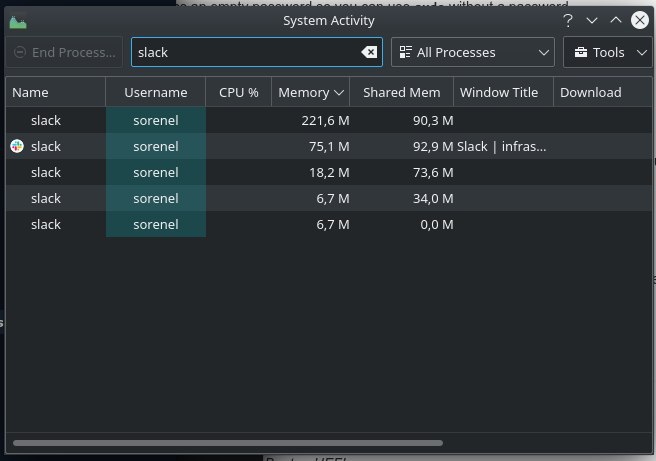Click the 73,6 M shared memory value
The width and height of the screenshot is (656, 461).
(433, 172)
